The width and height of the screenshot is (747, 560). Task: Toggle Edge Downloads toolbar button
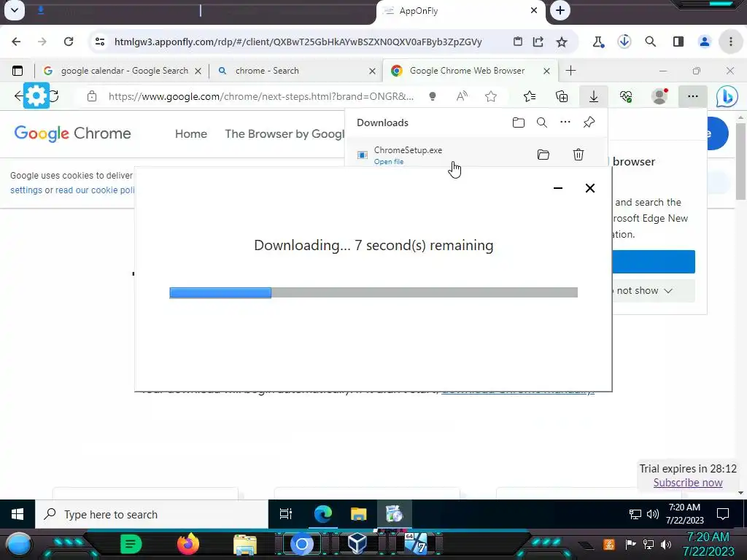tap(594, 97)
